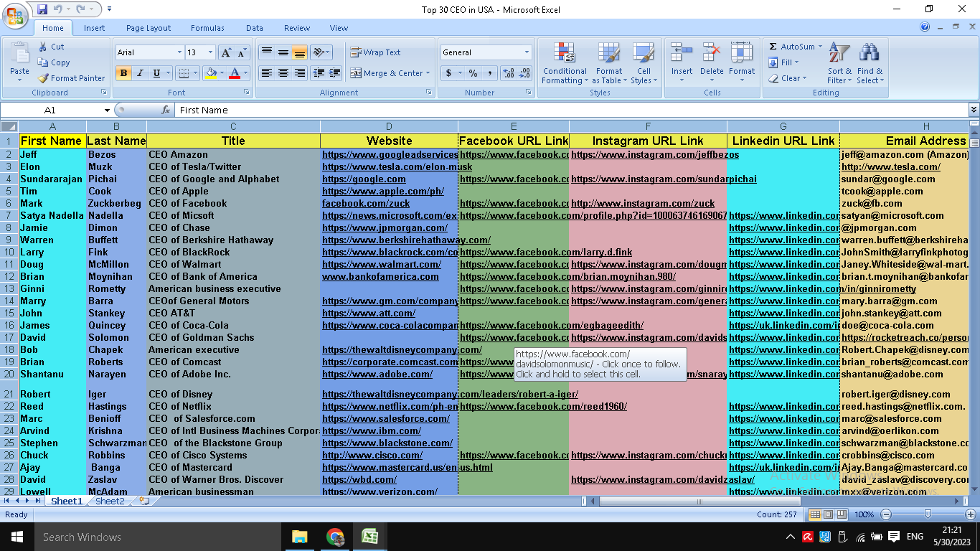Decrease font size with Shrink Font
Image resolution: width=980 pixels, height=551 pixels.
242,52
